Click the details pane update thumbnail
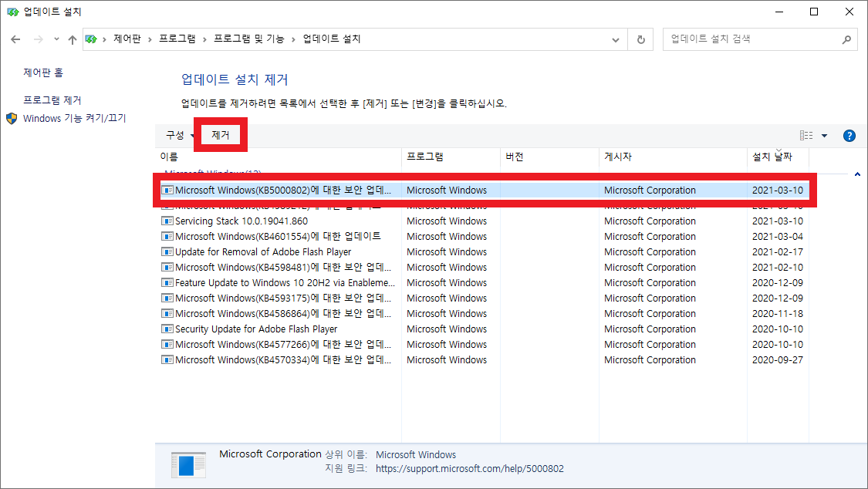The width and height of the screenshot is (868, 489). click(x=189, y=465)
